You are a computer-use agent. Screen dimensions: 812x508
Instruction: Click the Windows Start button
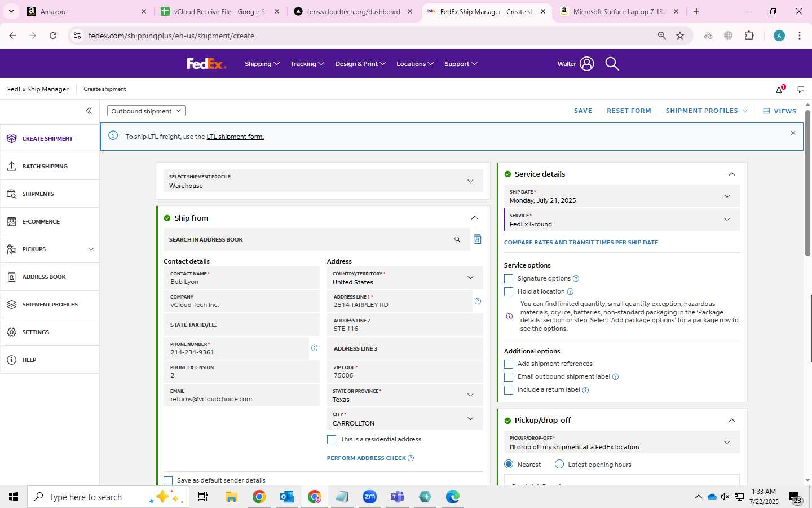tap(14, 497)
